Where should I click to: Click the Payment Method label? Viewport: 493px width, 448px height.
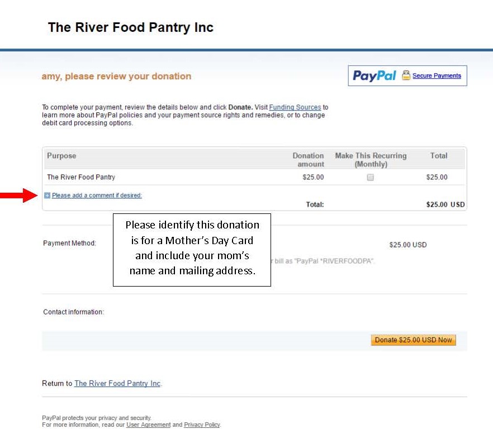point(69,243)
